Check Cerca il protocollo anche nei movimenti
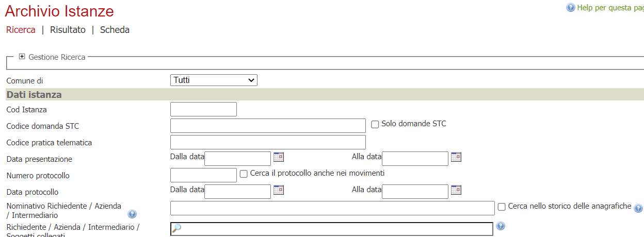This screenshot has width=644, height=237. (244, 174)
